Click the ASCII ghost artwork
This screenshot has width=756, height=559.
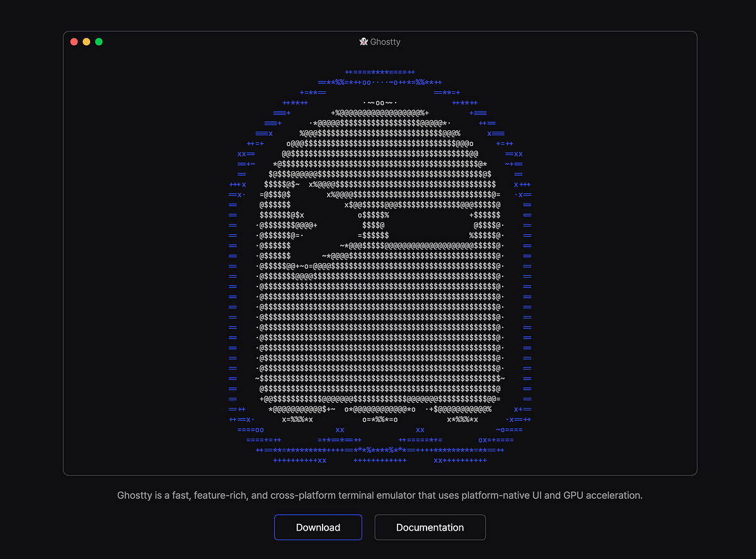tap(380, 267)
